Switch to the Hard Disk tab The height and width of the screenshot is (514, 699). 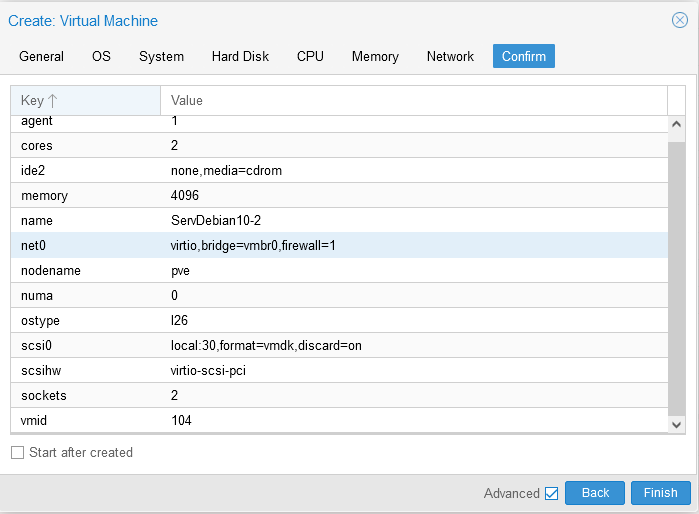point(240,57)
